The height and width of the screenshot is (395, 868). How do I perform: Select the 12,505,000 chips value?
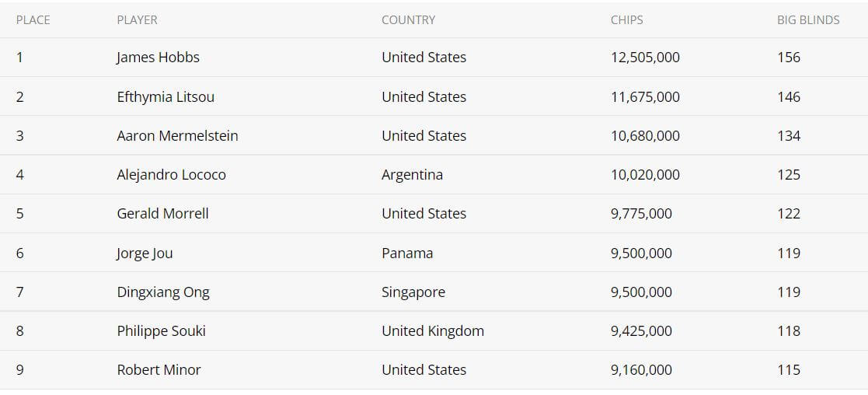645,58
